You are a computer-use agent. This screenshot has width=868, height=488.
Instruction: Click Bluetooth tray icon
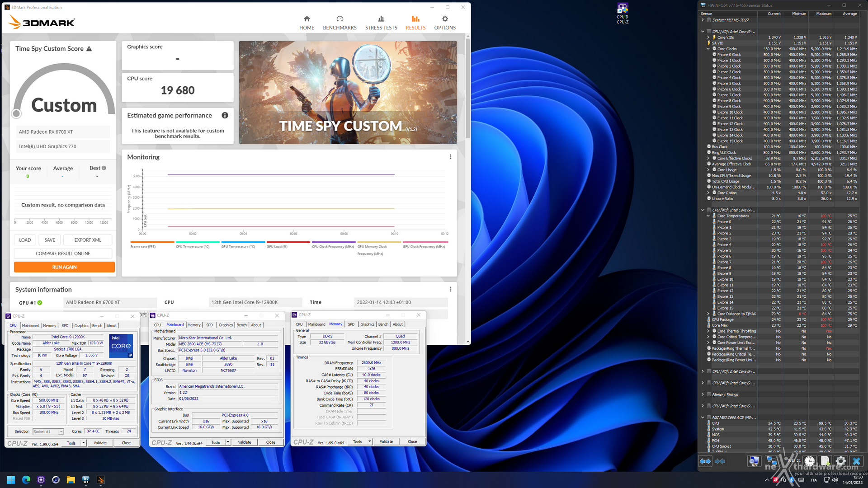coord(792,480)
